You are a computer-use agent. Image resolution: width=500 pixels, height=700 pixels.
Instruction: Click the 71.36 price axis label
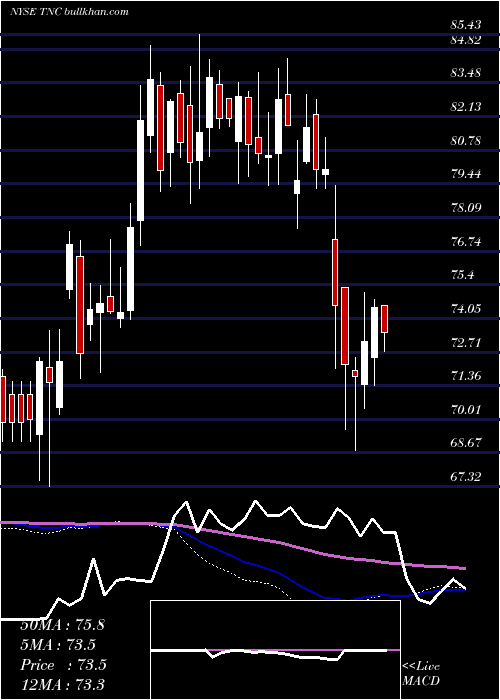click(466, 375)
